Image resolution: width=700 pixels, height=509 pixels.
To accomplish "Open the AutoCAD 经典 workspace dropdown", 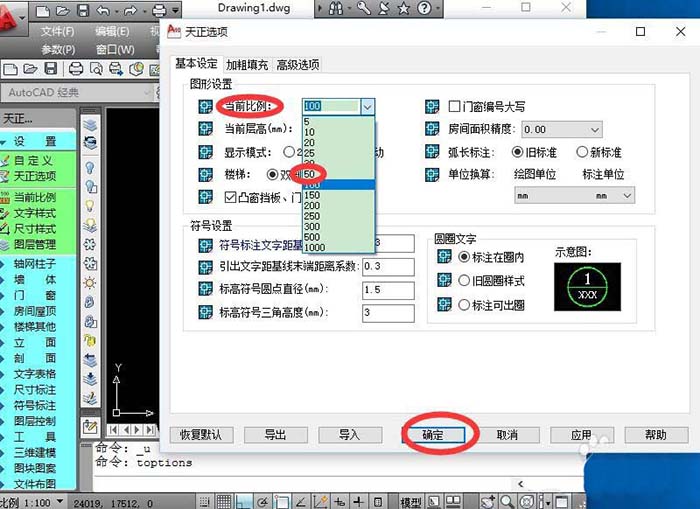I will (x=146, y=92).
